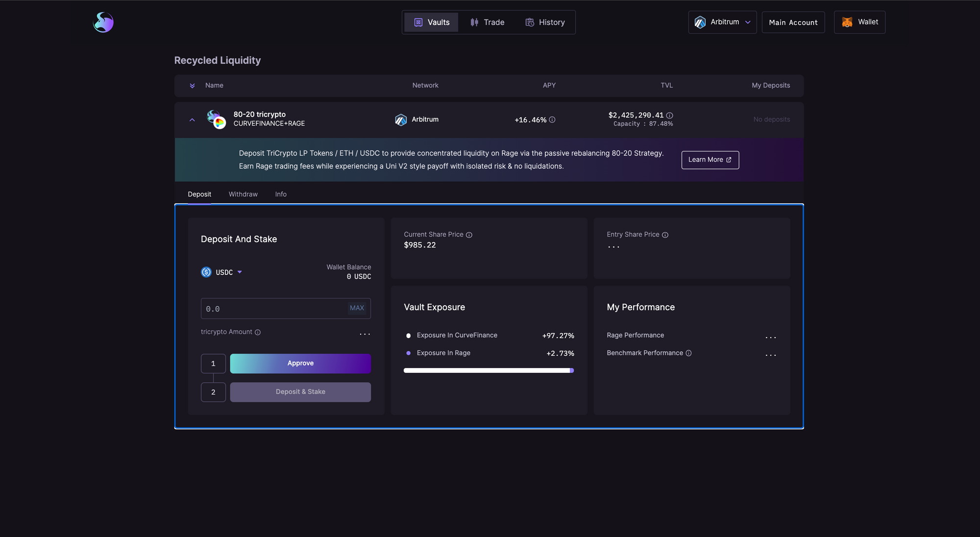Screen dimensions: 980x537
Task: Click the Current Share Price info icon
Action: (x=469, y=235)
